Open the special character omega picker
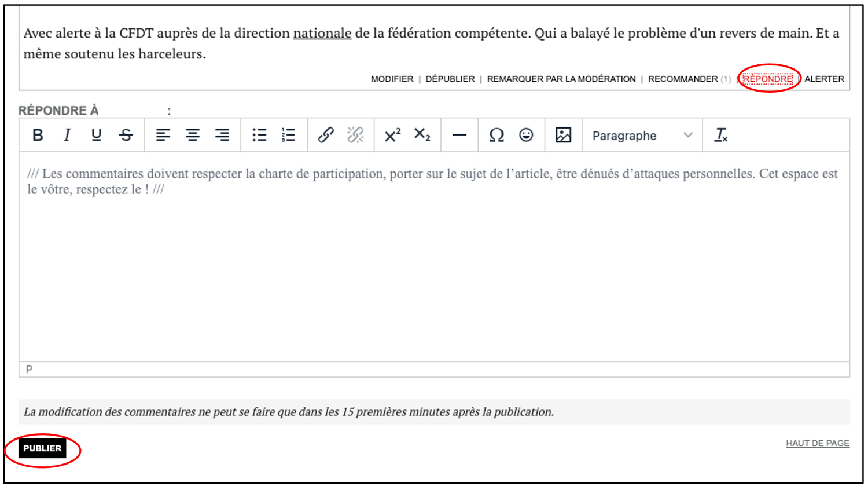Viewport: 868px width, 490px height. tap(496, 136)
